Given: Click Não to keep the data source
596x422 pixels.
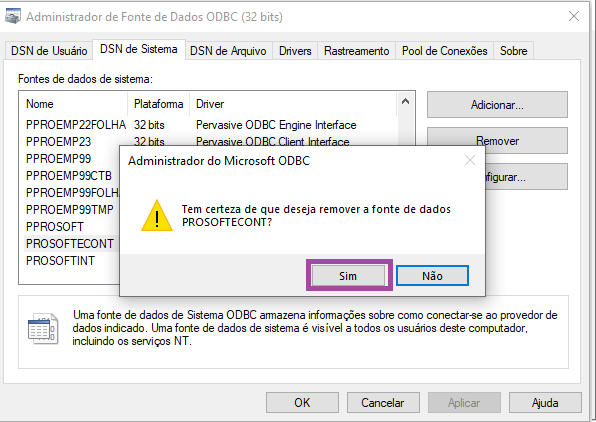Looking at the screenshot, I should tap(432, 276).
